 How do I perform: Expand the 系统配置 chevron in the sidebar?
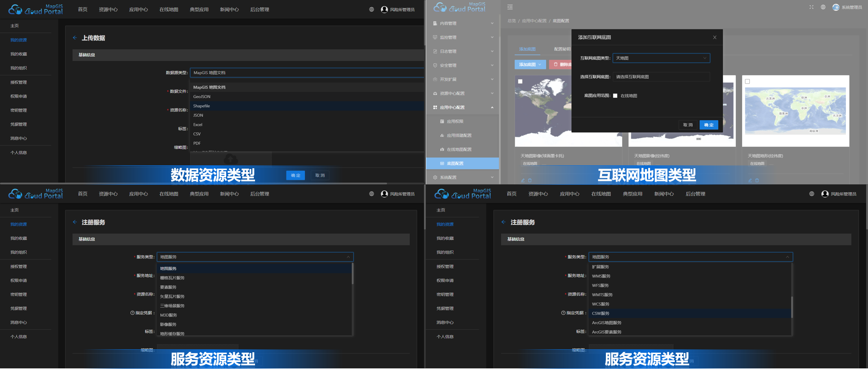point(492,178)
